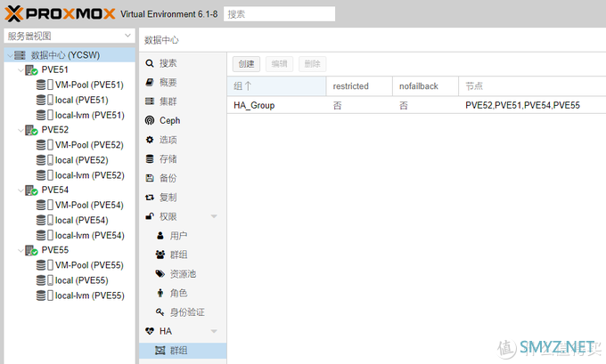Image resolution: width=606 pixels, height=364 pixels.
Task: Click the magnifier icon beside 搜索
Action: [150, 63]
